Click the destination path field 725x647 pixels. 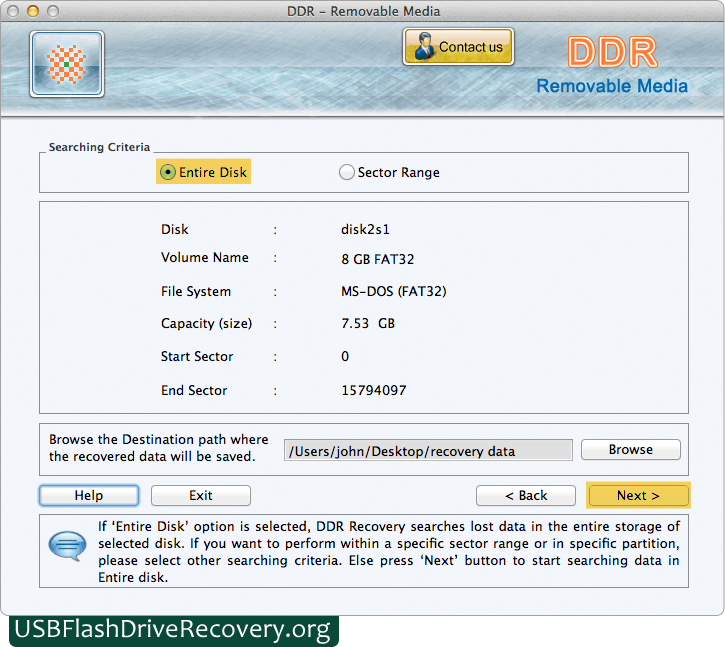pos(428,450)
